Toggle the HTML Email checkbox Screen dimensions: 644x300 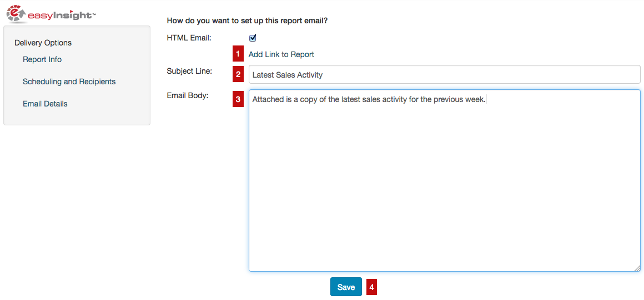pyautogui.click(x=253, y=38)
